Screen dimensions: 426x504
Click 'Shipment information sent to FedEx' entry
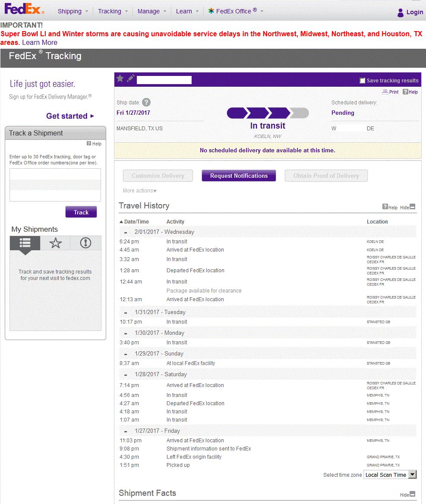point(208,449)
